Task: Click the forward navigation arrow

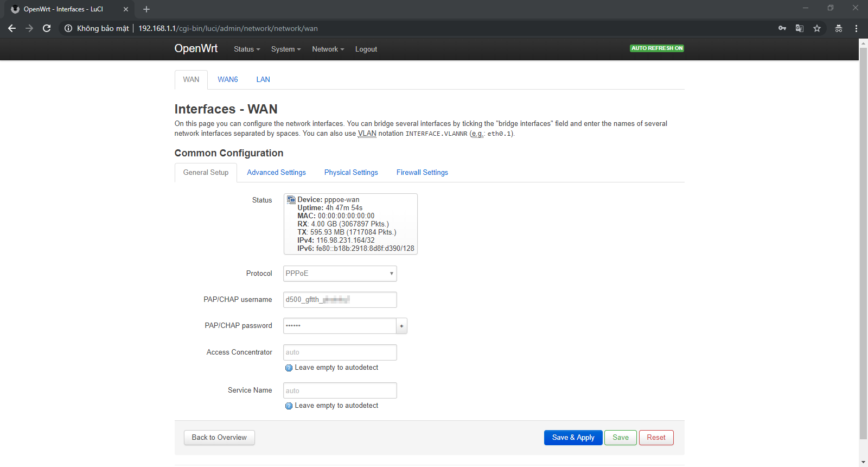Action: tap(29, 28)
